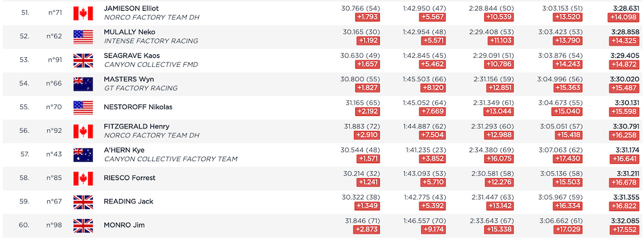Click the Canadian flag next to RIESCO Forrest
This screenshot has height=238, width=644.
(x=83, y=179)
